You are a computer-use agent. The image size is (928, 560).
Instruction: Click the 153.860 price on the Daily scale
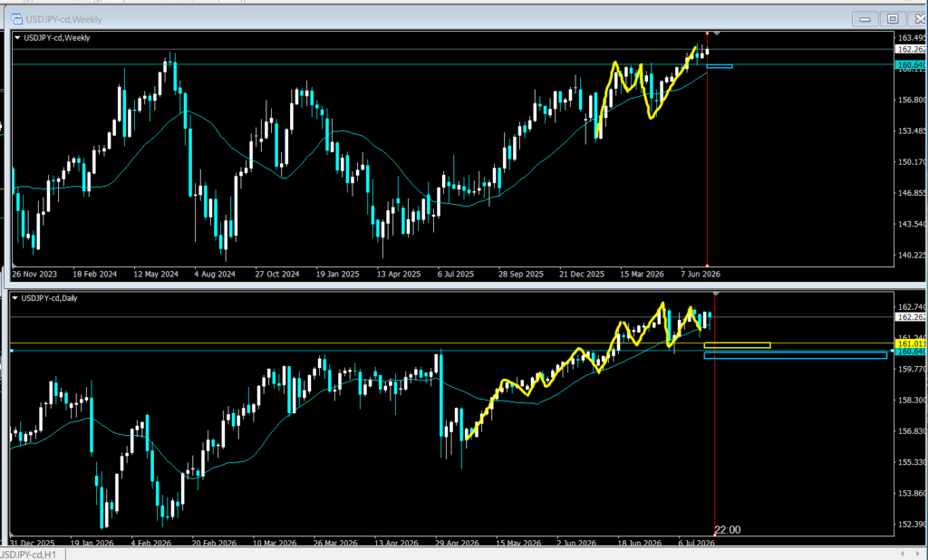[912, 493]
